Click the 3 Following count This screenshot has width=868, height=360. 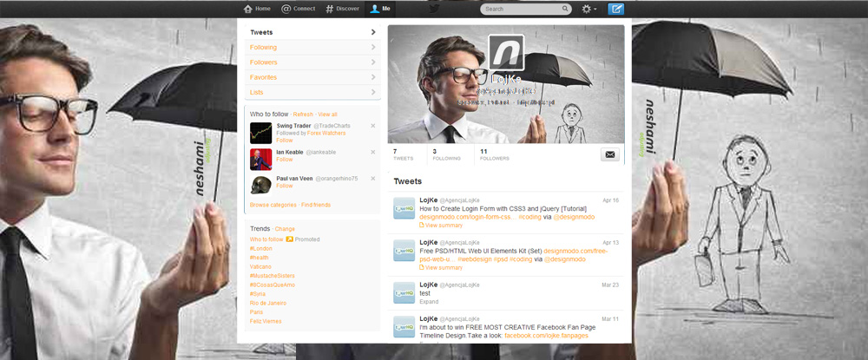click(446, 154)
